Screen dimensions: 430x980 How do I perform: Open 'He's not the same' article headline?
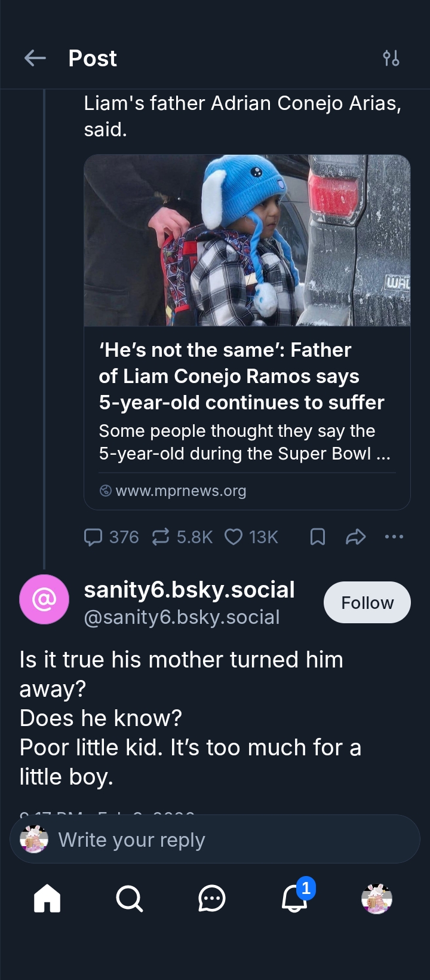[241, 376]
